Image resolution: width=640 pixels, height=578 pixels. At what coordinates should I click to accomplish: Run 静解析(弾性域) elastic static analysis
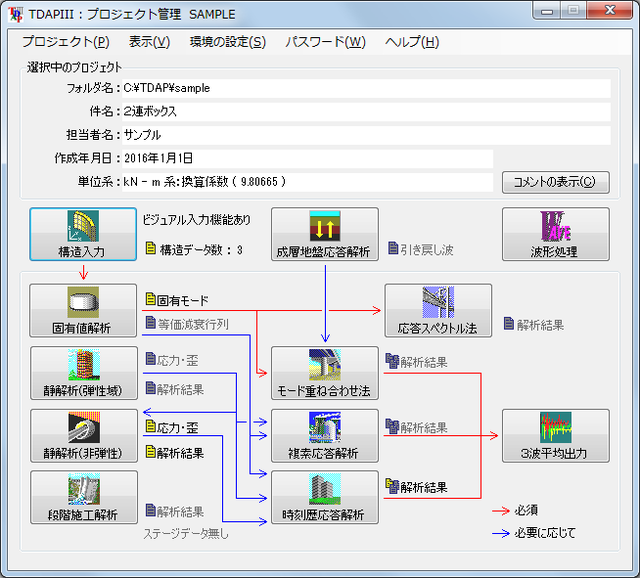[x=84, y=373]
